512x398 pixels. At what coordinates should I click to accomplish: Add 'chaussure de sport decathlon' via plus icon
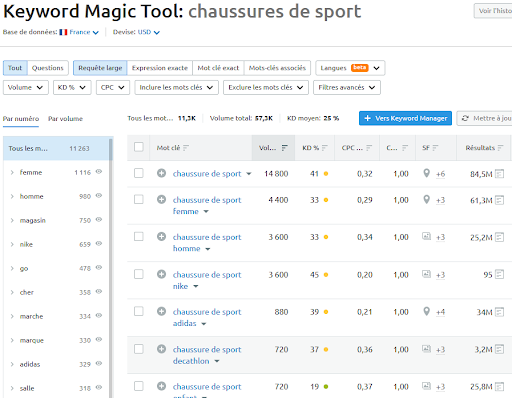[x=161, y=349]
